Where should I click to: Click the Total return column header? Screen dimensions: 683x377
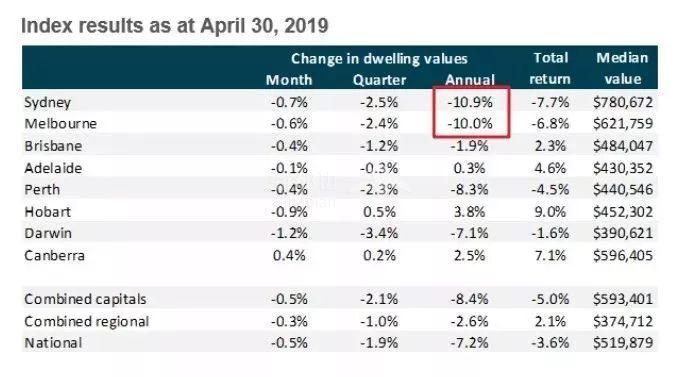click(550, 68)
